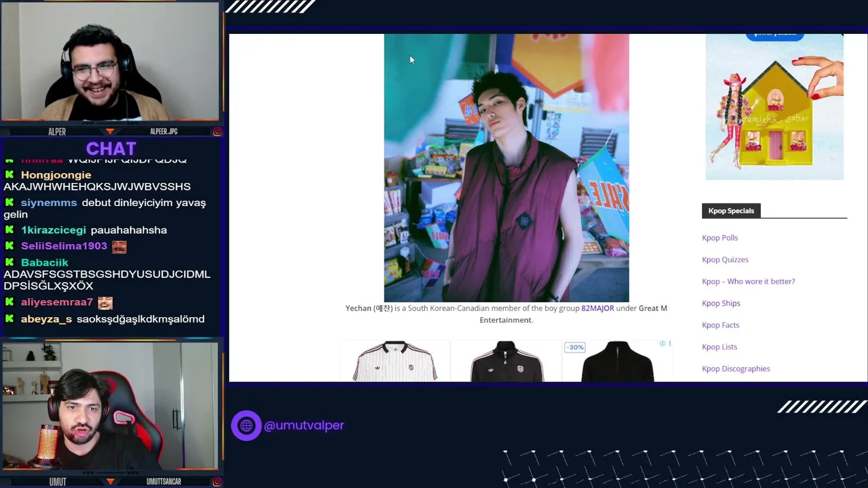Viewport: 868px width, 488px height.
Task: Click the username abeyza_s in chat
Action: click(46, 319)
